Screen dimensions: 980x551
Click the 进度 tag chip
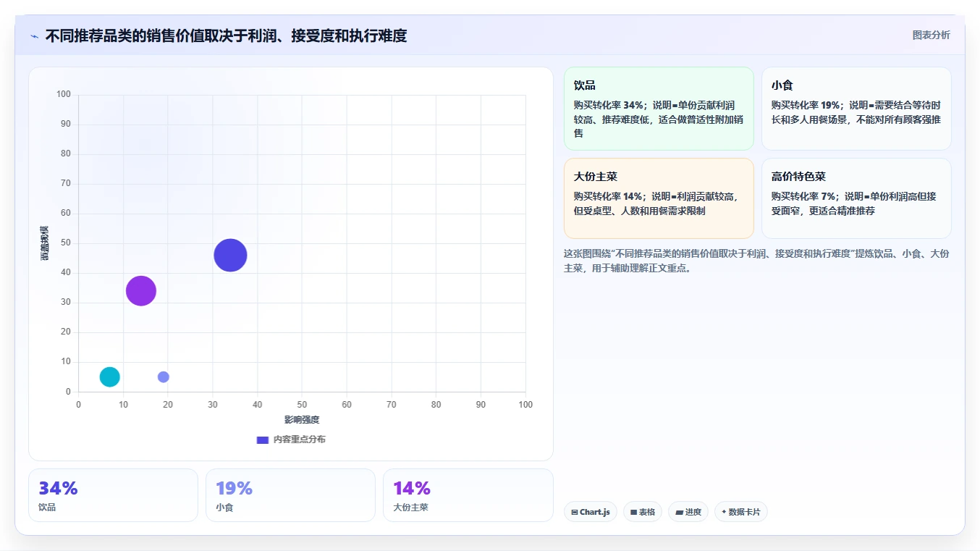pos(688,512)
